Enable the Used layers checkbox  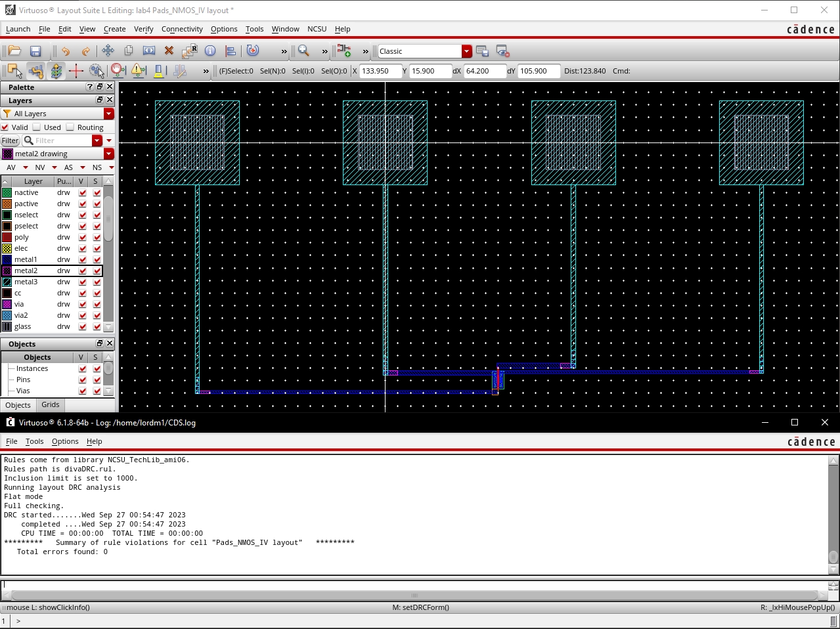[x=37, y=127]
